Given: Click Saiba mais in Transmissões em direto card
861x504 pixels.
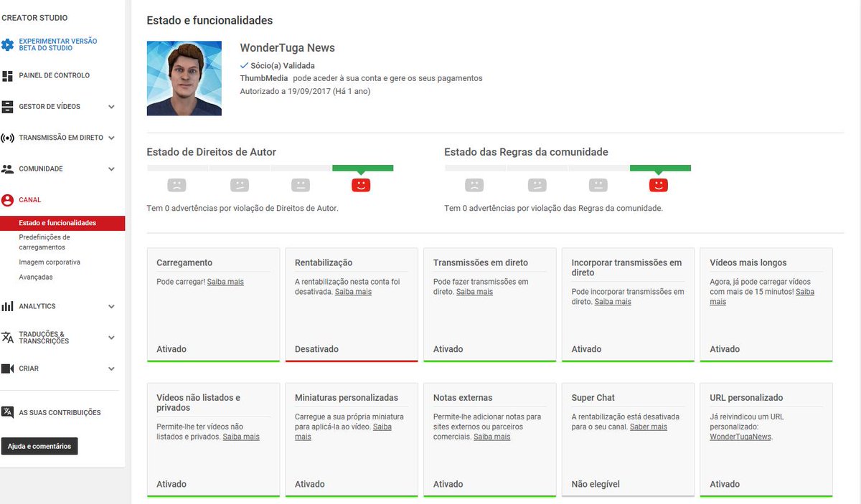Looking at the screenshot, I should (x=474, y=292).
